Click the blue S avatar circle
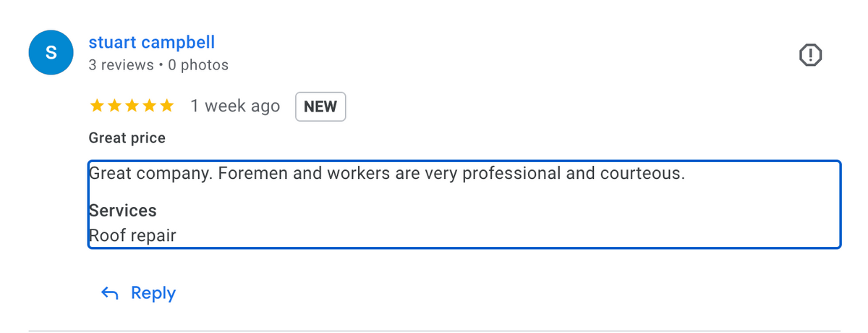868x333 pixels. point(51,53)
